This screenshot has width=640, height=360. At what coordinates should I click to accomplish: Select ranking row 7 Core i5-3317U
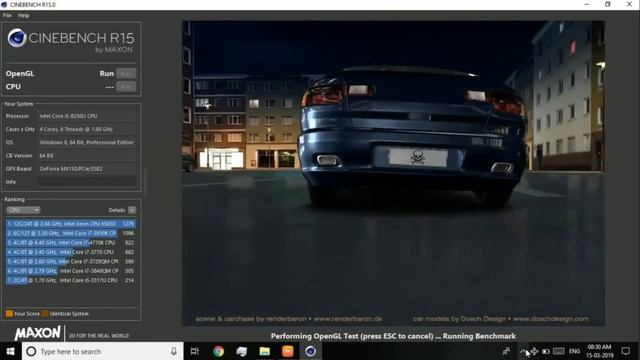click(71, 280)
